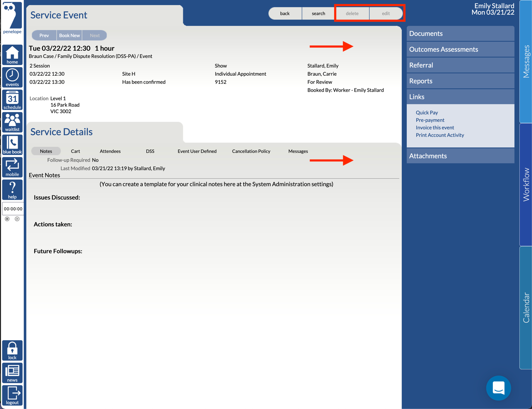This screenshot has height=409, width=532.
Task: Click the Penelope owl logo
Action: pyautogui.click(x=12, y=18)
